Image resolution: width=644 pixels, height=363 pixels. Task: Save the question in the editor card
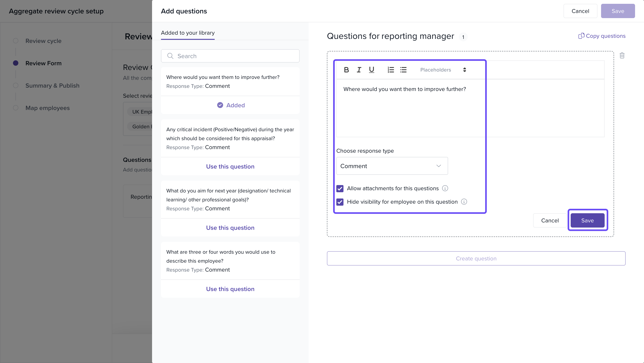pyautogui.click(x=587, y=220)
